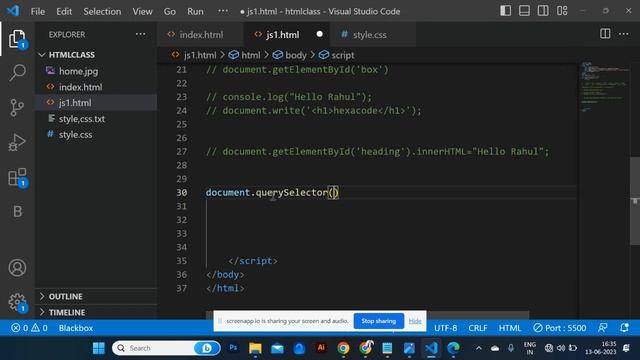Open File Explorer from taskbar
This screenshot has height=360, width=640.
[x=255, y=348]
